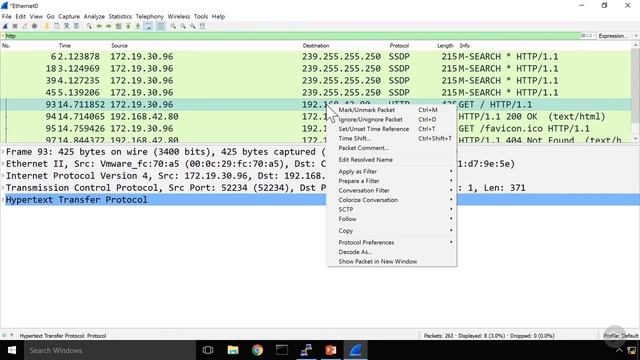Viewport: 640px width, 360px height.
Task: Select Packet Comment... entry
Action: click(x=392, y=148)
